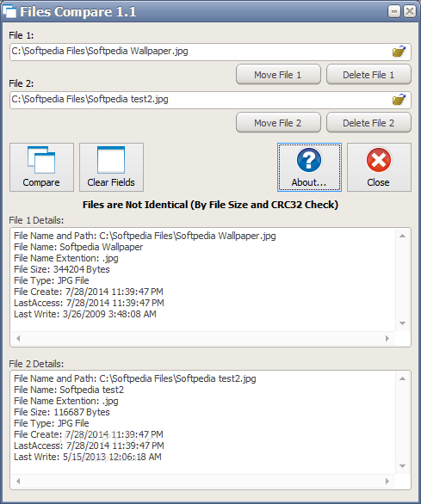Close the window via title bar X
This screenshot has width=421, height=504.
pyautogui.click(x=410, y=11)
